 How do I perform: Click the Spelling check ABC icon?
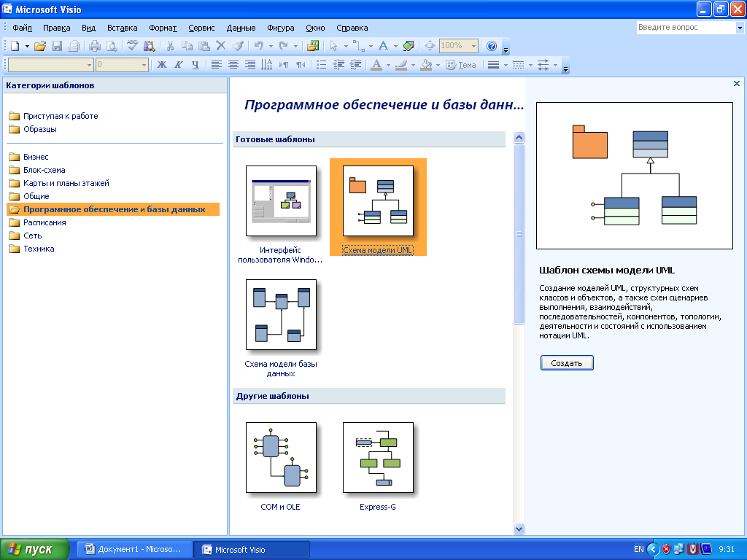point(133,46)
